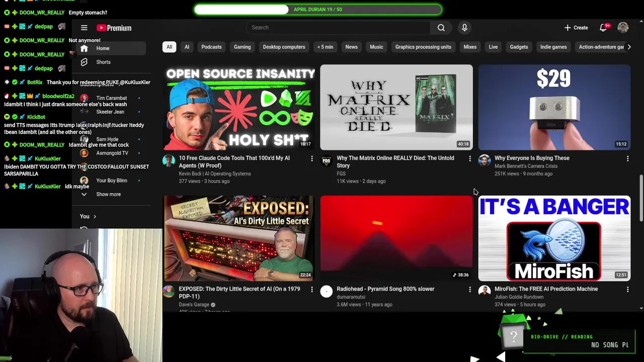Select the < 5 min chip

pyautogui.click(x=325, y=47)
